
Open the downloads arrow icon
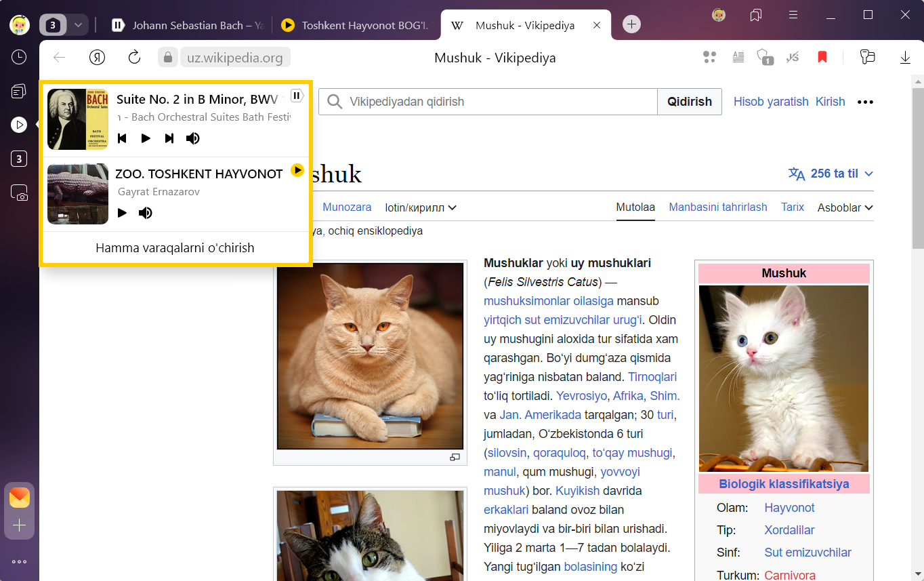coord(905,58)
